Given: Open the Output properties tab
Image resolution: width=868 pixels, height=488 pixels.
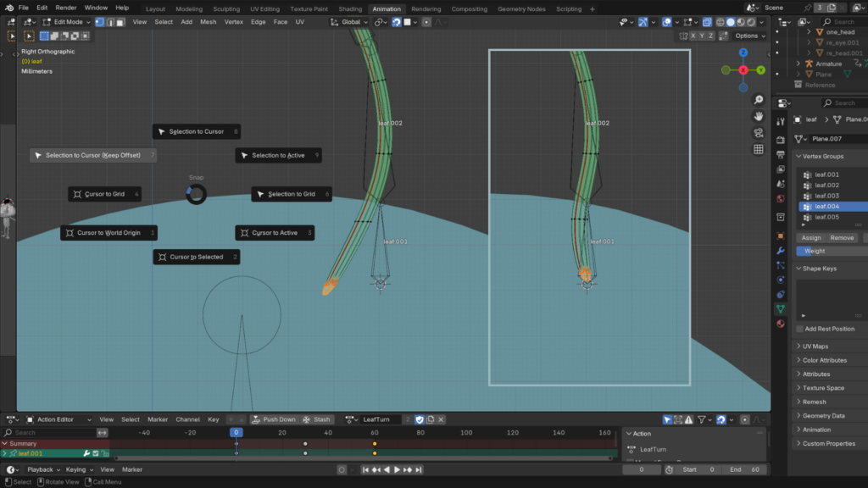Looking at the screenshot, I should (x=781, y=155).
